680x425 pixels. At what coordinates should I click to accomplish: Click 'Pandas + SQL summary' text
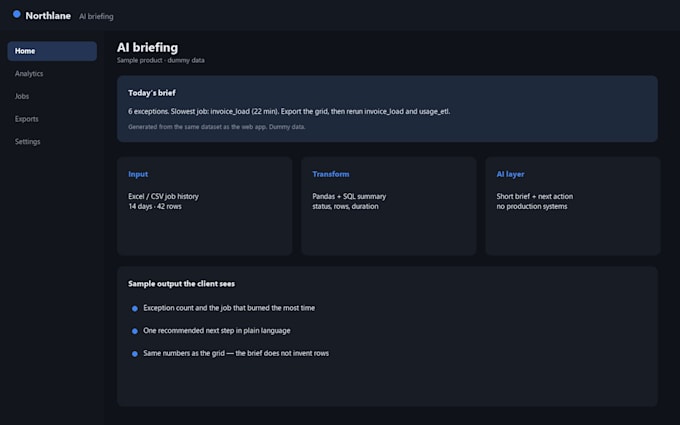pyautogui.click(x=349, y=196)
